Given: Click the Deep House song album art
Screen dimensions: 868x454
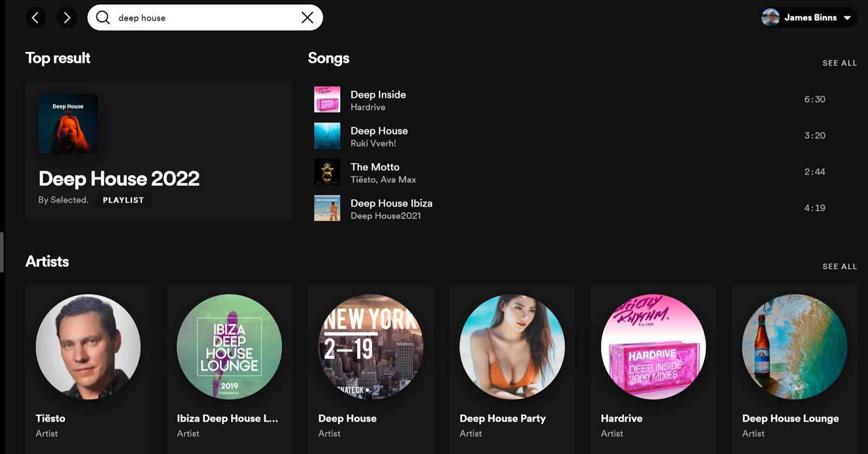Looking at the screenshot, I should 327,136.
